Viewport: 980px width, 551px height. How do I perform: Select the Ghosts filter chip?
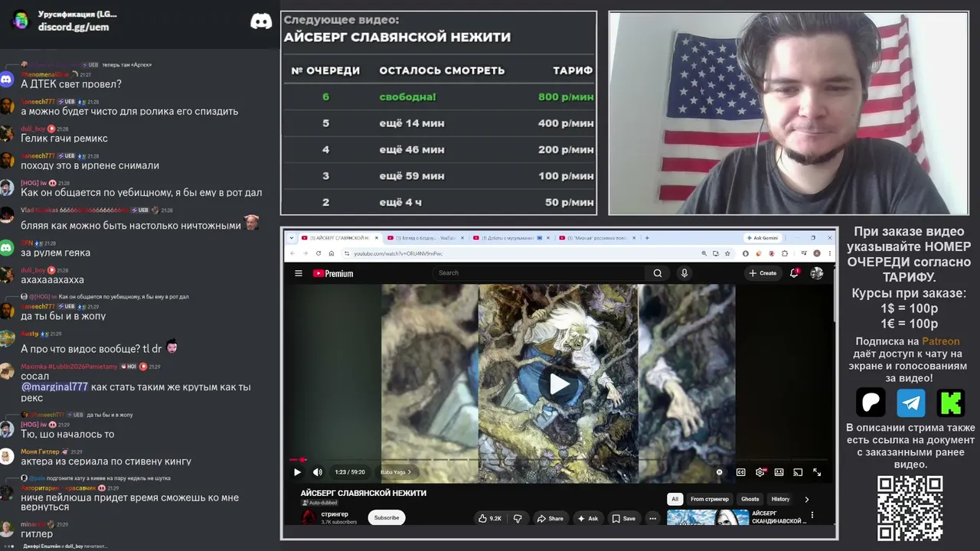tap(750, 499)
